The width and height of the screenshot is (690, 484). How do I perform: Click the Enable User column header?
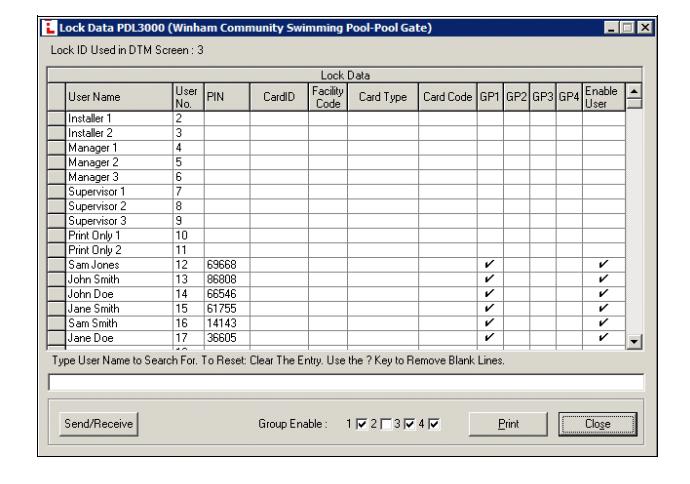click(603, 97)
